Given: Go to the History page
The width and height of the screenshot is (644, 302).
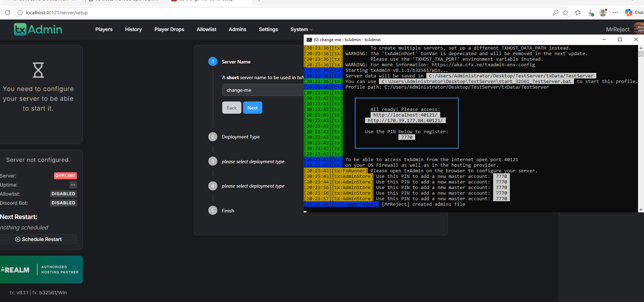Looking at the screenshot, I should pyautogui.click(x=133, y=29).
